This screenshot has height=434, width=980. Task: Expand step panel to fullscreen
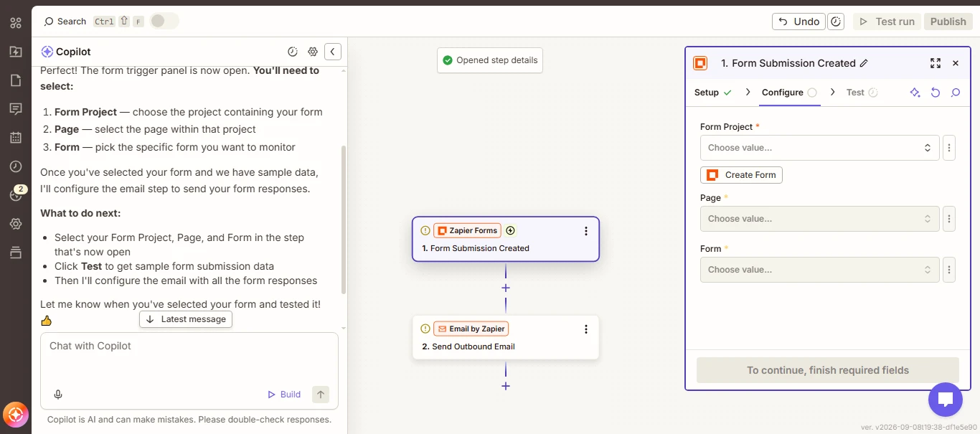[936, 63]
